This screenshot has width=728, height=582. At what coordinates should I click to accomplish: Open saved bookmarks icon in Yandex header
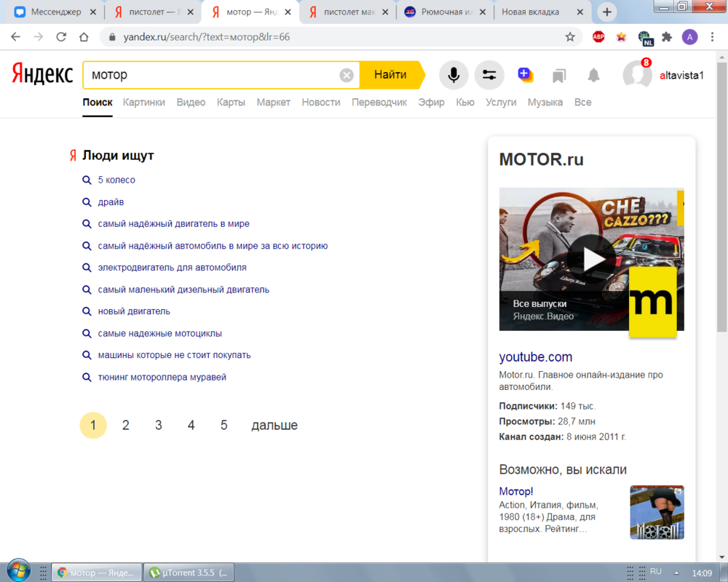pos(559,75)
